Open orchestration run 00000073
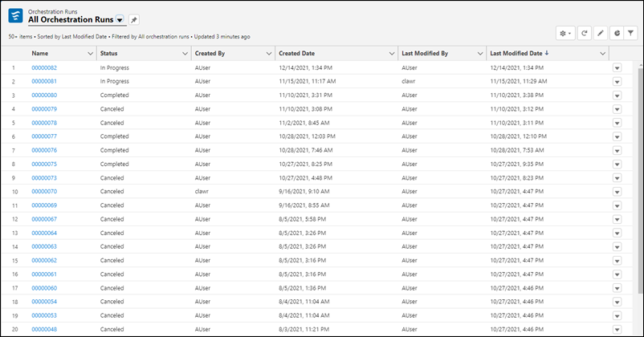Viewport: 644px width, 337px height. pyautogui.click(x=44, y=178)
